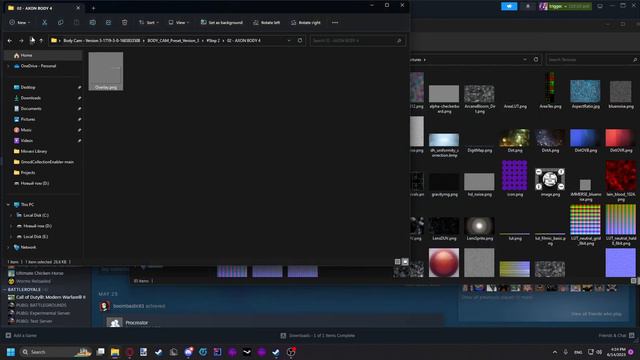Screen dimensions: 640x360
Task: Click 'Downloads - 1 of 1 Items Complete' in Steam
Action: click(x=322, y=336)
